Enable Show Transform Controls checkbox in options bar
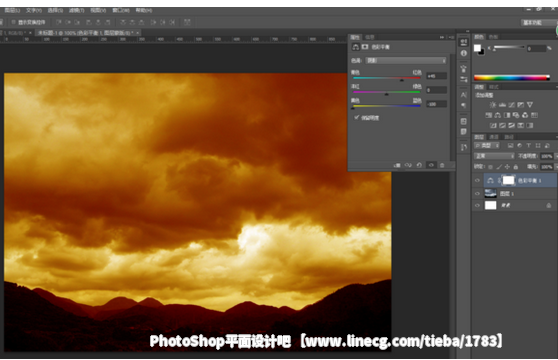Image resolution: width=558 pixels, height=360 pixels. pos(14,22)
